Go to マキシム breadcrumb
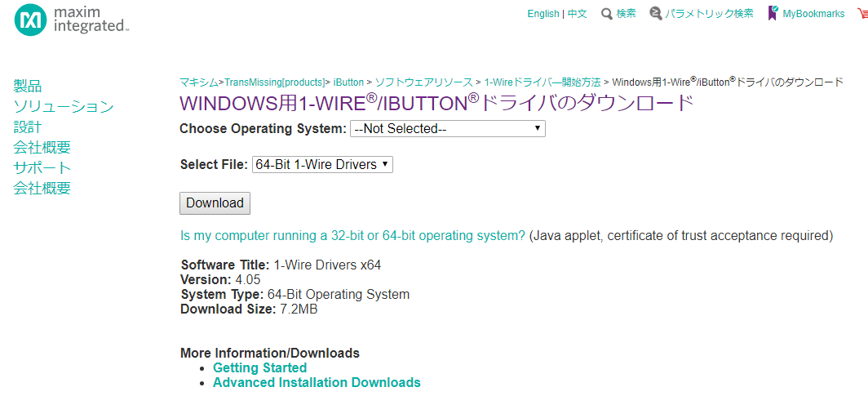The height and width of the screenshot is (405, 868). (x=199, y=82)
